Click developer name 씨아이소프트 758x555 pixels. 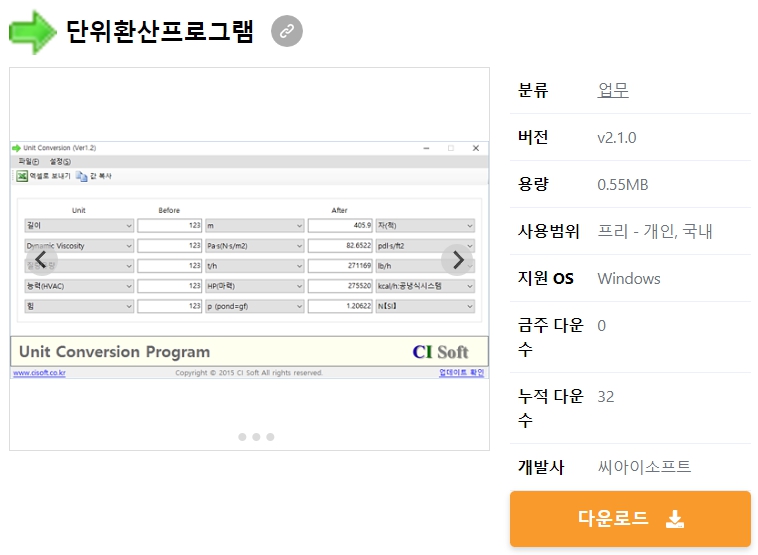tap(644, 467)
